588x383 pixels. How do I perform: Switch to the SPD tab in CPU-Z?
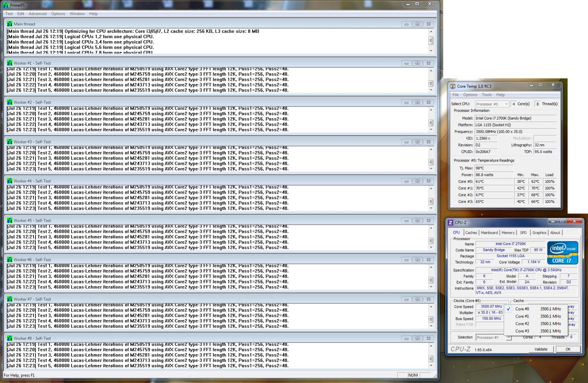point(523,233)
